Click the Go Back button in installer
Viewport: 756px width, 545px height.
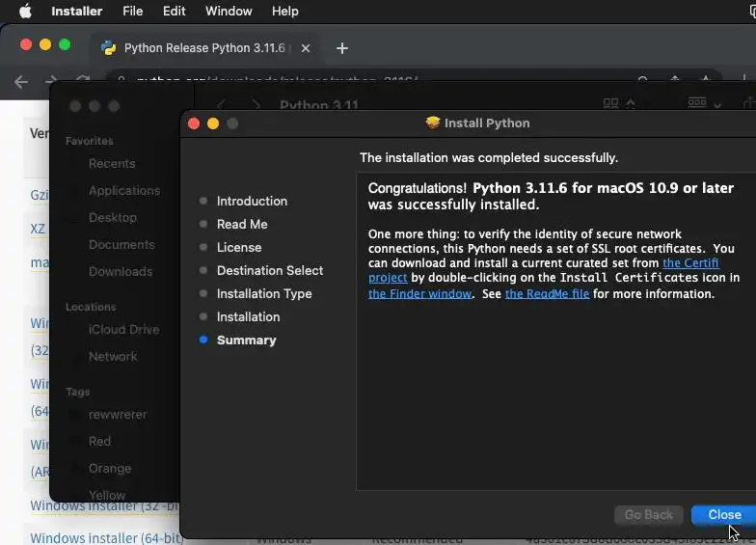(648, 515)
